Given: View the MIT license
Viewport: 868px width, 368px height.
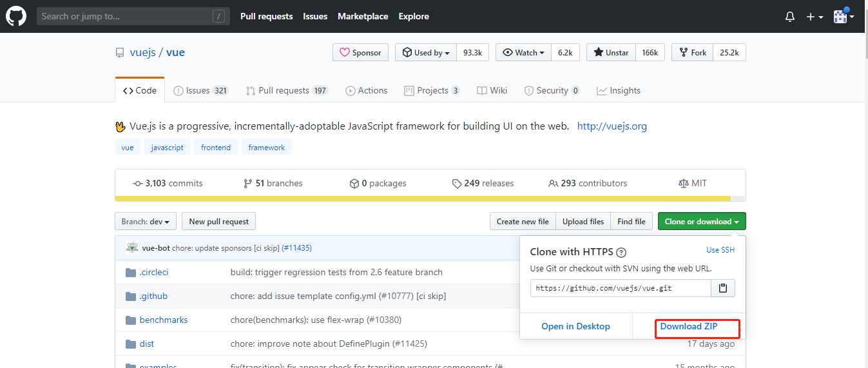Looking at the screenshot, I should pos(693,183).
